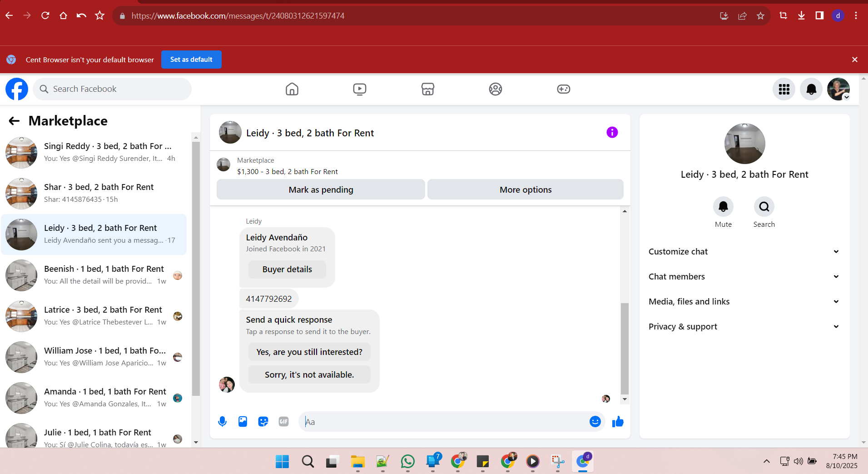Image resolution: width=868 pixels, height=474 pixels.
Task: Expand Chat members section
Action: pyautogui.click(x=744, y=277)
